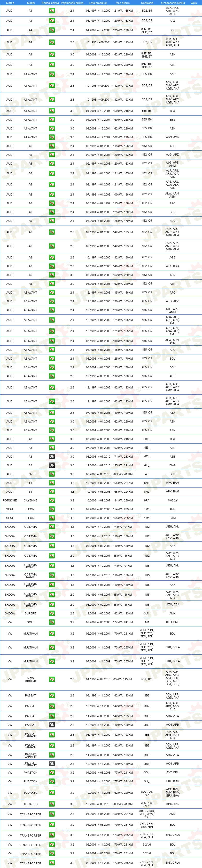Screen dimensions: 202x868
Task: Click the petrol icon in the Porsche Cayenne row
Action: pos(52,500)
